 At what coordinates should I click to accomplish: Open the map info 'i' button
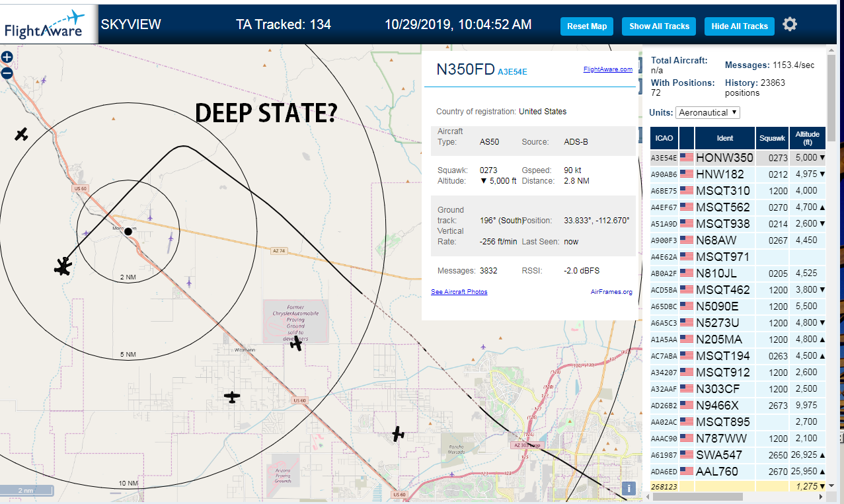tap(629, 488)
